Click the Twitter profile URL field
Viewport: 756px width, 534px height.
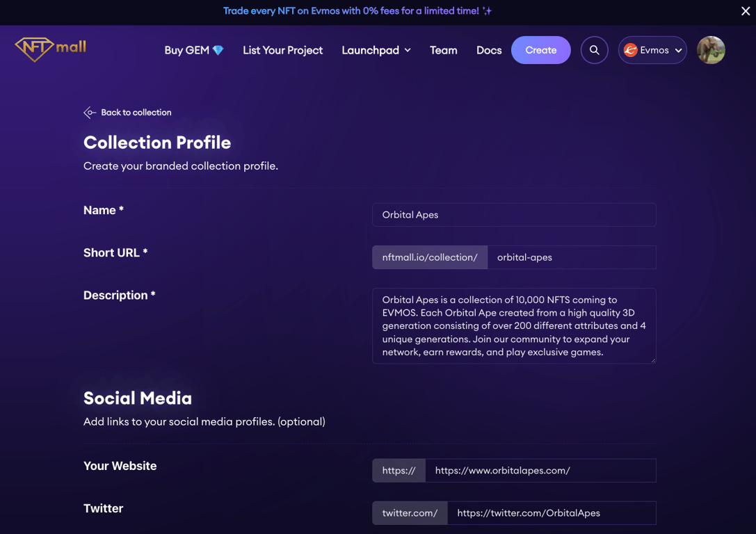552,512
